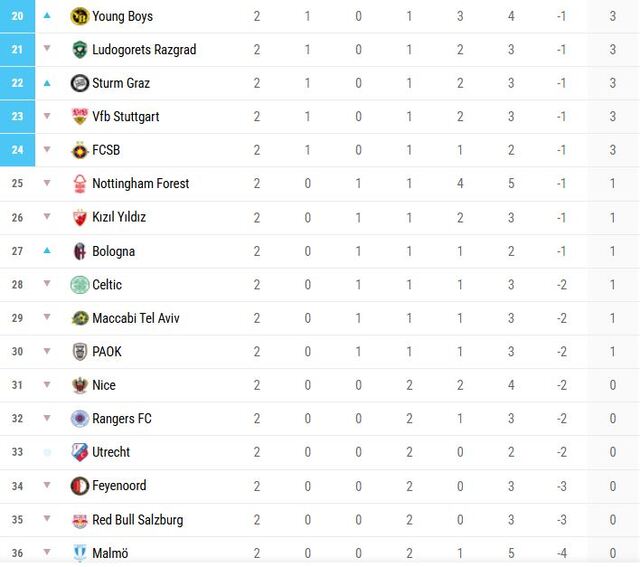
Task: Click the down arrow beside Ludogorets Razgrad
Action: (47, 50)
